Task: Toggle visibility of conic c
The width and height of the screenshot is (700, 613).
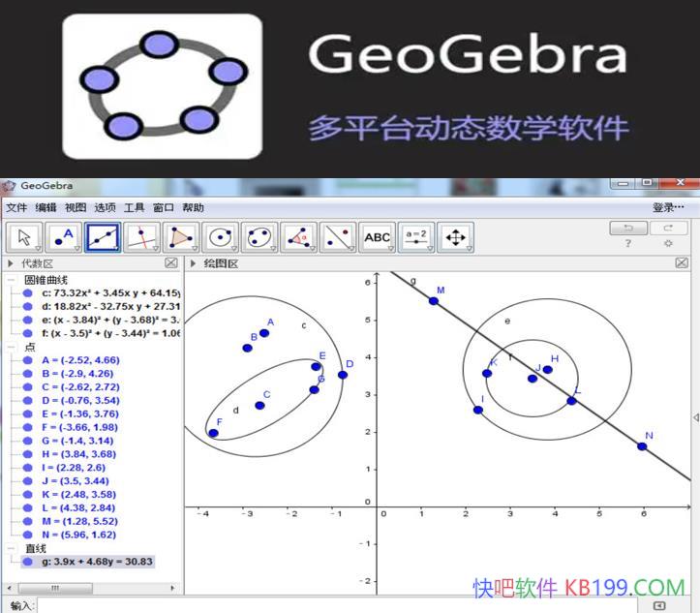Action: pos(28,292)
